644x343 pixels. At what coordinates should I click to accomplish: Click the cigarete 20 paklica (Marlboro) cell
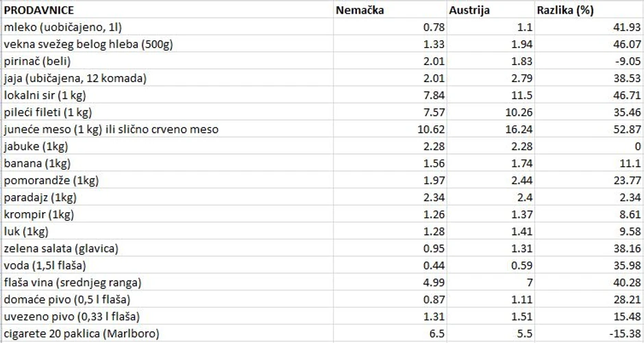click(81, 333)
